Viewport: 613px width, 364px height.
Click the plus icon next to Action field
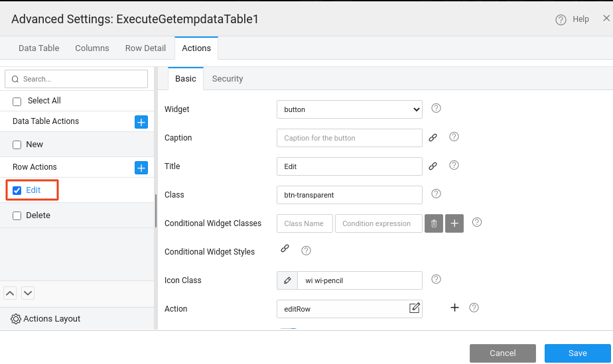tap(455, 308)
